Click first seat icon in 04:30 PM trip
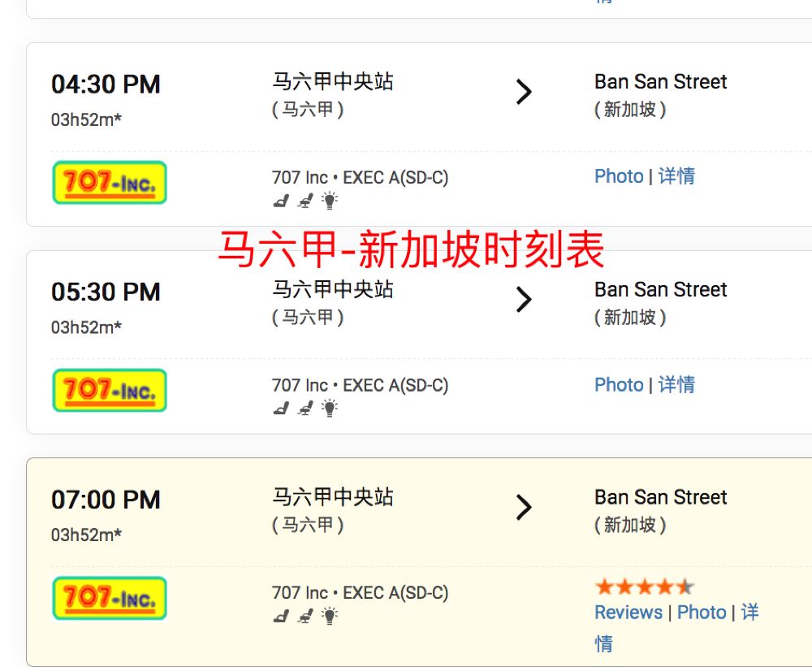 tap(280, 201)
